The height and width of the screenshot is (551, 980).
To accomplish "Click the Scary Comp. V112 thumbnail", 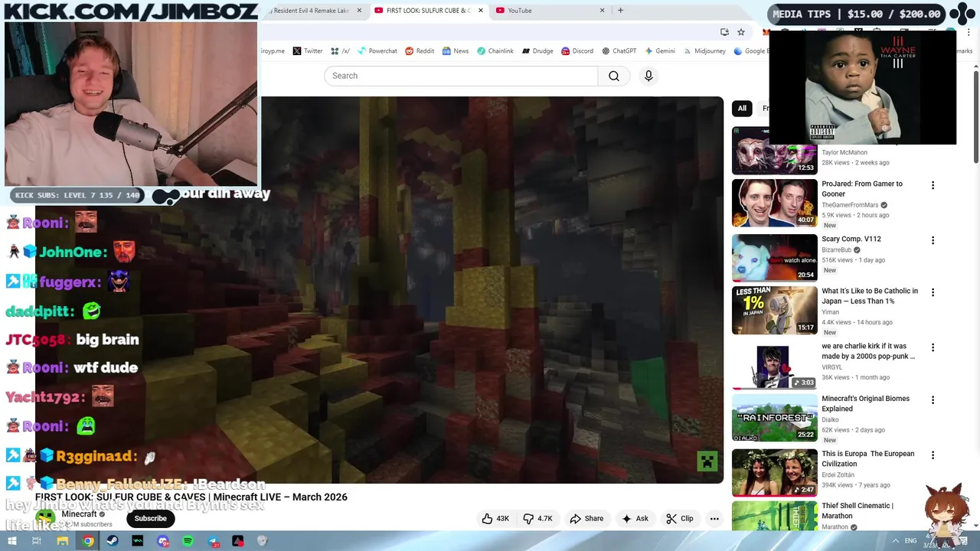I will point(775,257).
